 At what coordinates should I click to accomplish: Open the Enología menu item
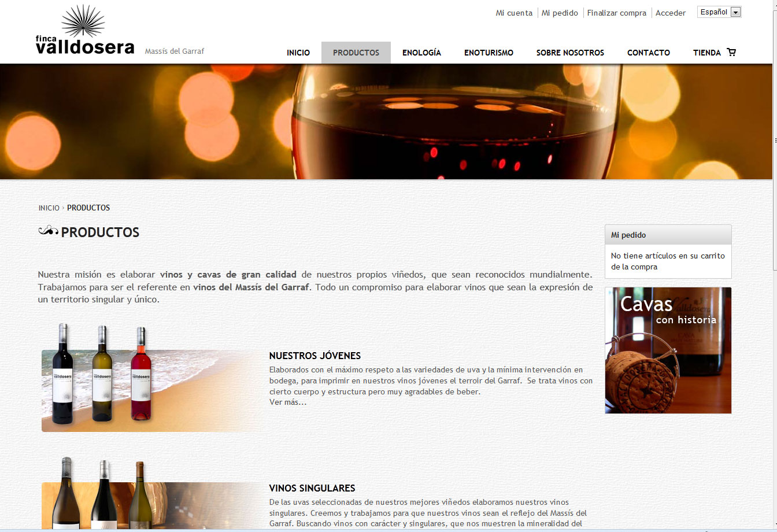[x=421, y=53]
